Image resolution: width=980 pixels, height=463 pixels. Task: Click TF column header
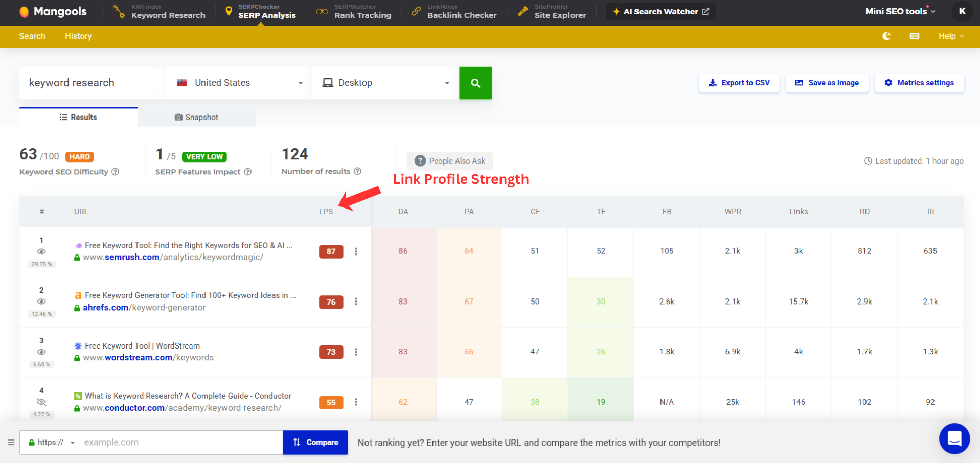pos(601,212)
